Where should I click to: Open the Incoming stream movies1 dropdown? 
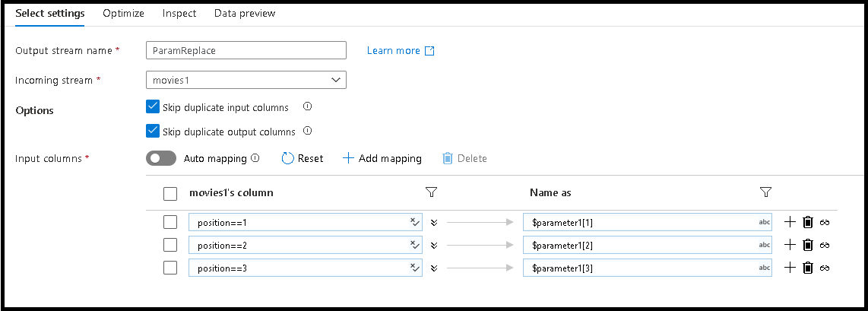pyautogui.click(x=246, y=80)
